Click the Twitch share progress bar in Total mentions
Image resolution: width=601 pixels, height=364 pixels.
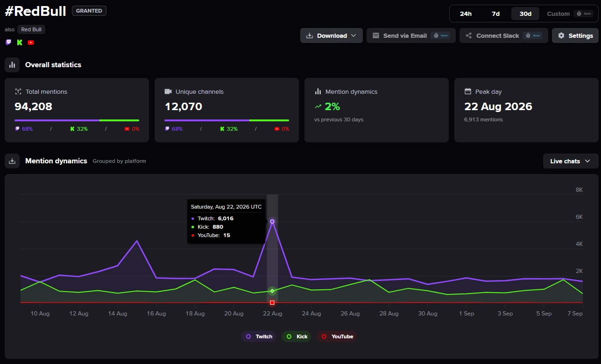[x=57, y=120]
